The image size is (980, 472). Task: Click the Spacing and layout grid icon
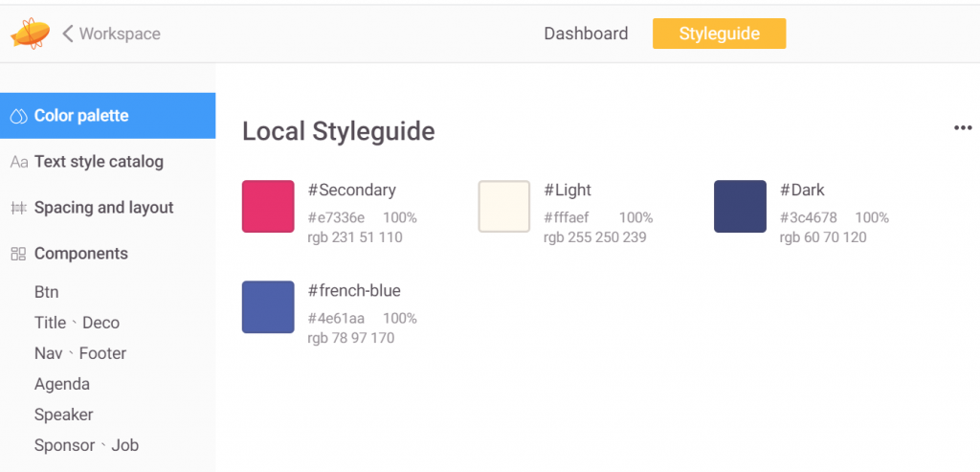click(18, 208)
